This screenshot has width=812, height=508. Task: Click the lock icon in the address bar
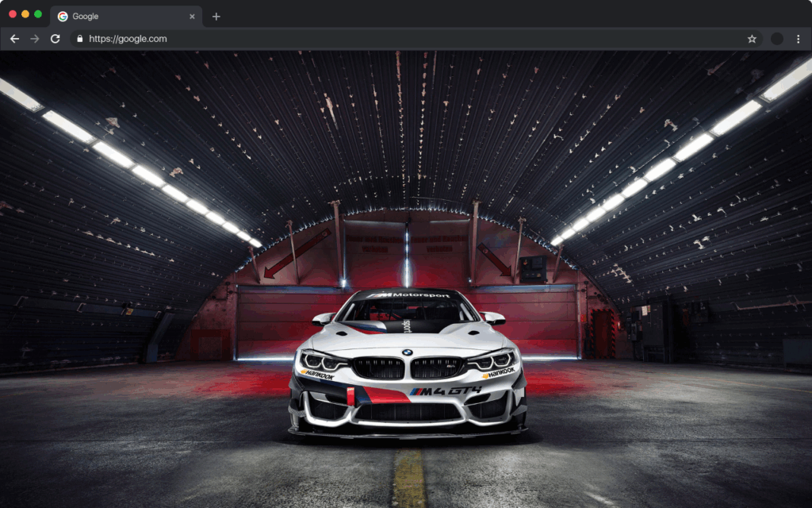click(x=79, y=38)
